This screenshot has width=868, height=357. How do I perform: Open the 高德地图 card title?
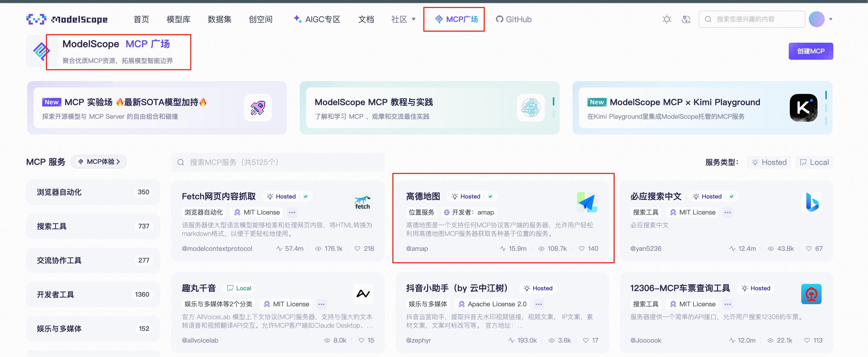(x=423, y=196)
